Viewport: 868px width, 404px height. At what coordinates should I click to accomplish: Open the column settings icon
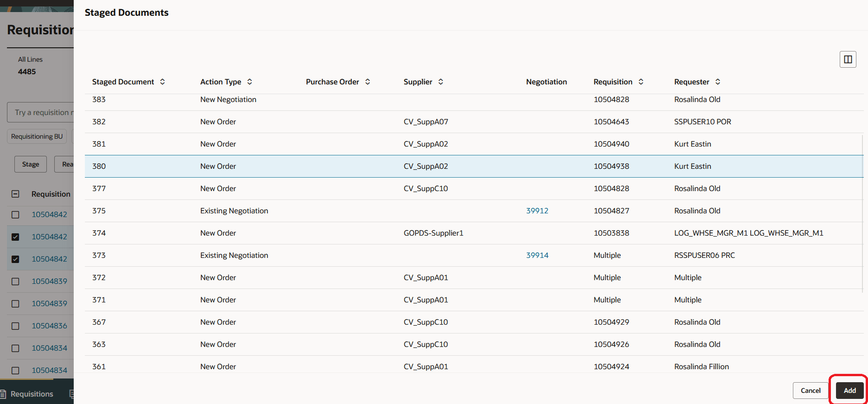point(848,59)
